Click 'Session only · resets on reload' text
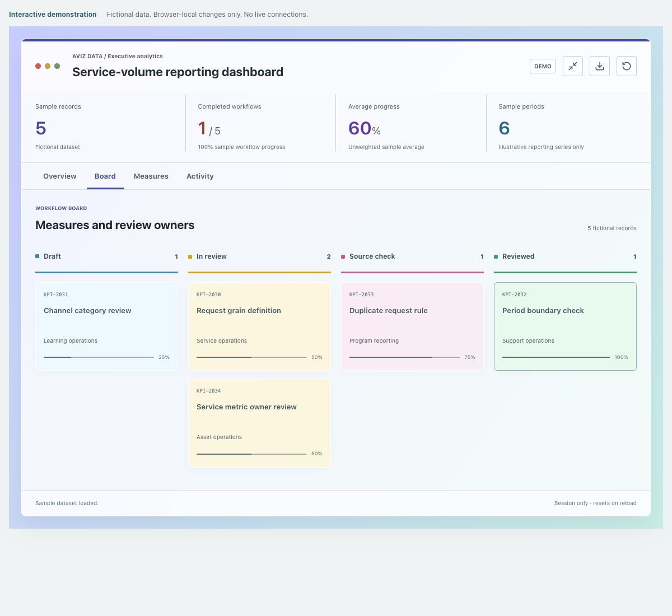This screenshot has width=672, height=616. tap(595, 503)
